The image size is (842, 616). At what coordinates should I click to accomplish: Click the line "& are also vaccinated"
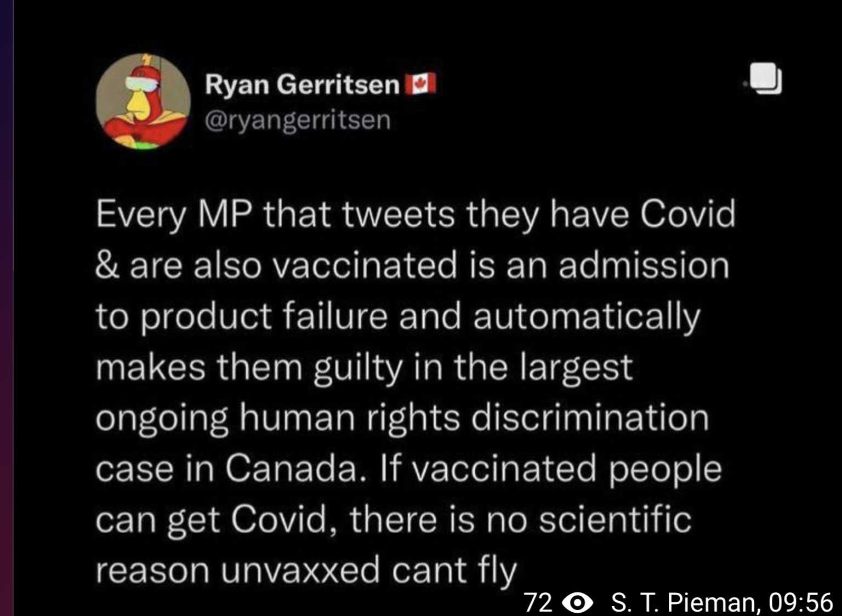(x=412, y=265)
